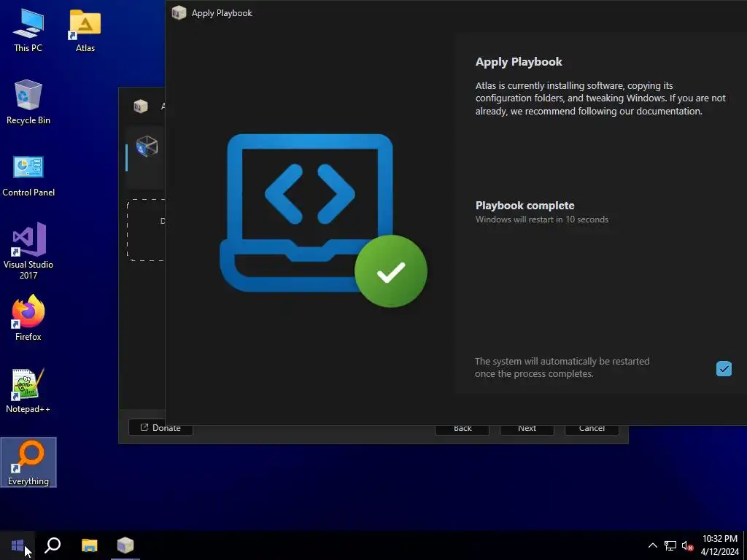Select the Everything search shortcut
This screenshot has height=560, width=747.
[28, 462]
